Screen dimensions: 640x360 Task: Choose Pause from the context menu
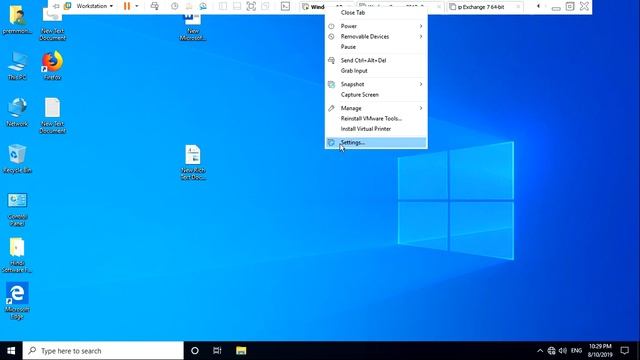pyautogui.click(x=376, y=47)
